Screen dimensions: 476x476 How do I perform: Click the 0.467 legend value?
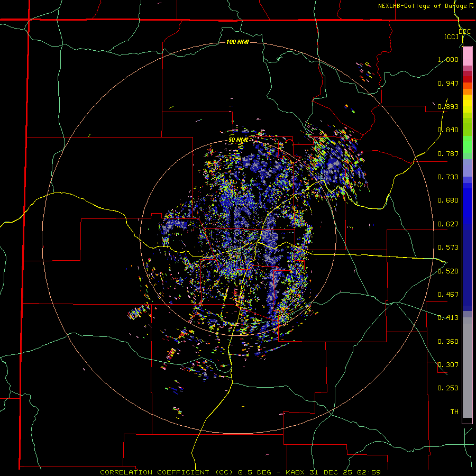coord(448,295)
